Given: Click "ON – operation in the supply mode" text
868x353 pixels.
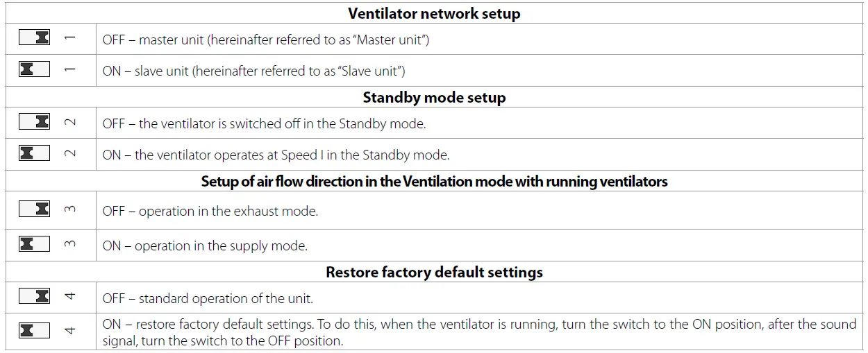Looking at the screenshot, I should point(205,246).
